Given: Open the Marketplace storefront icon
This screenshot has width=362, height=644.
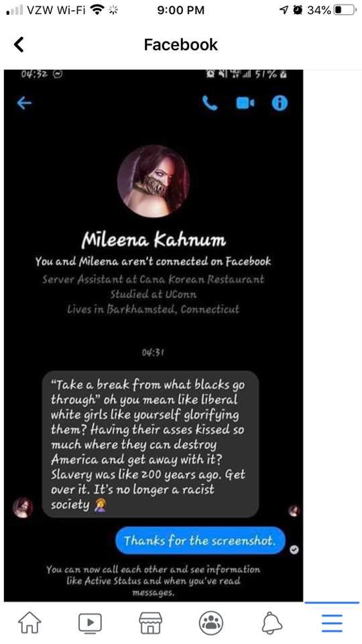Looking at the screenshot, I should point(151,623).
